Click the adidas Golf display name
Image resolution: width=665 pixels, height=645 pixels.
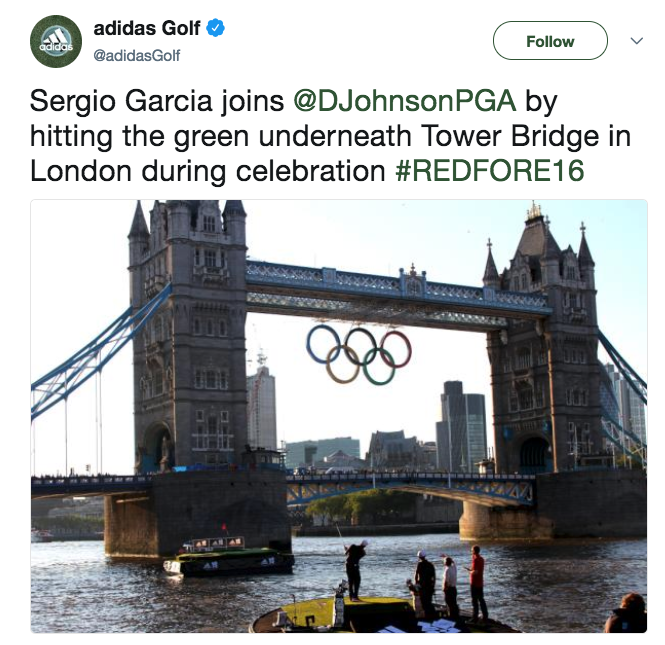point(147,28)
